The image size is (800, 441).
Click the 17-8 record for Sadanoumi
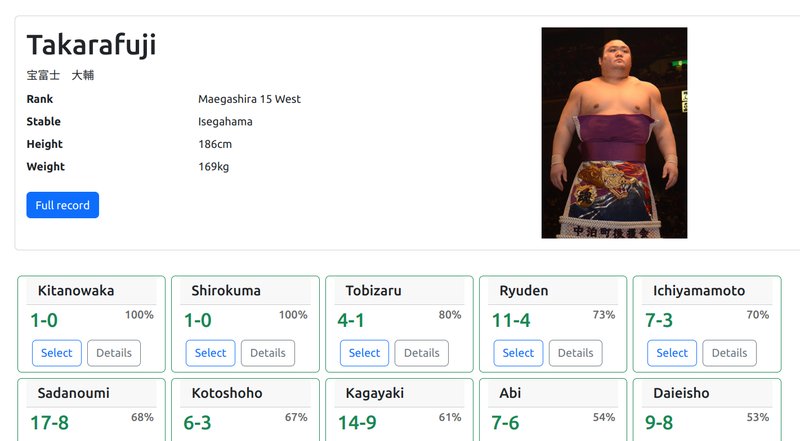pyautogui.click(x=49, y=423)
